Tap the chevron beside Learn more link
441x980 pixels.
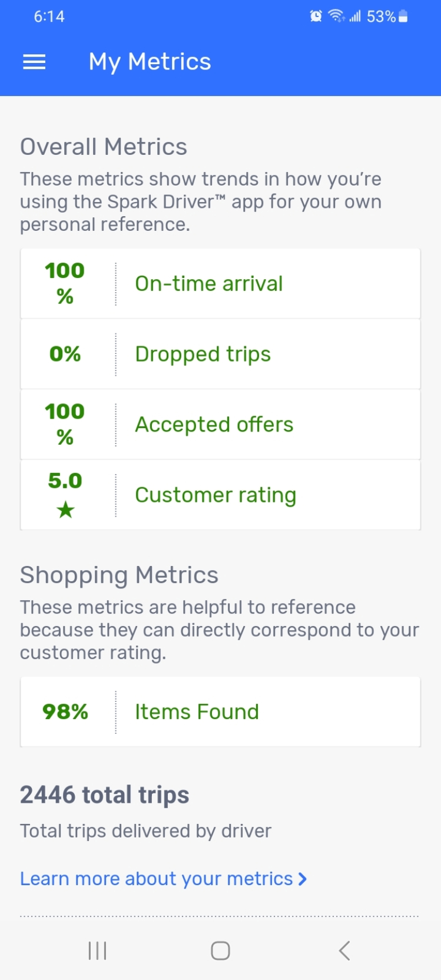point(303,879)
